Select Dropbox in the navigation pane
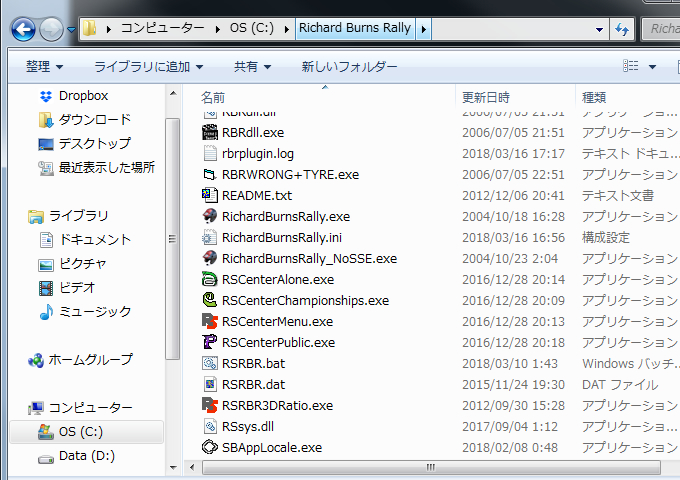 83,96
